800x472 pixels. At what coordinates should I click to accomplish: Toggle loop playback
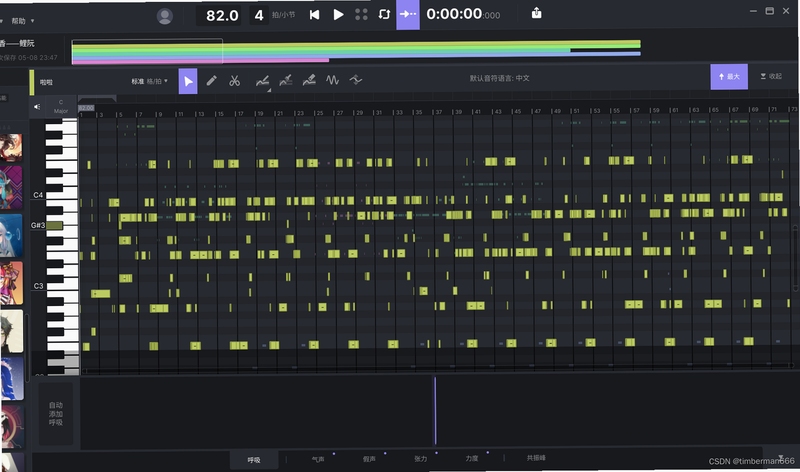(x=384, y=14)
